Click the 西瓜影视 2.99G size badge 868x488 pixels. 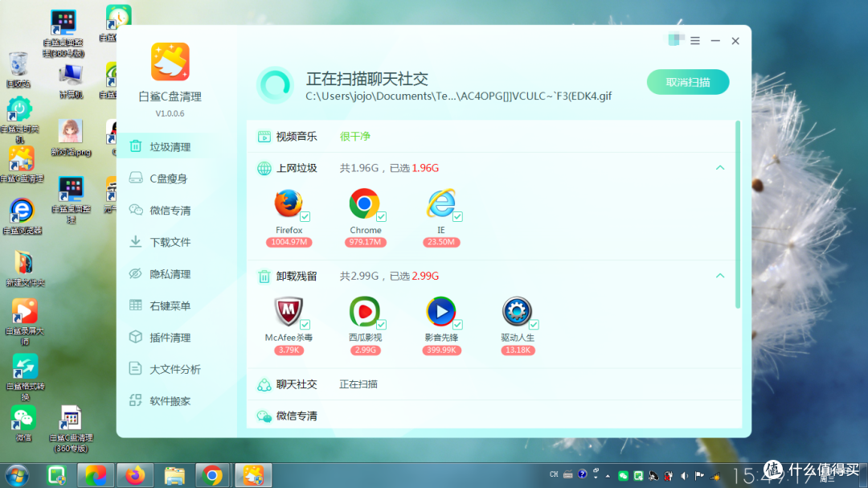click(365, 350)
